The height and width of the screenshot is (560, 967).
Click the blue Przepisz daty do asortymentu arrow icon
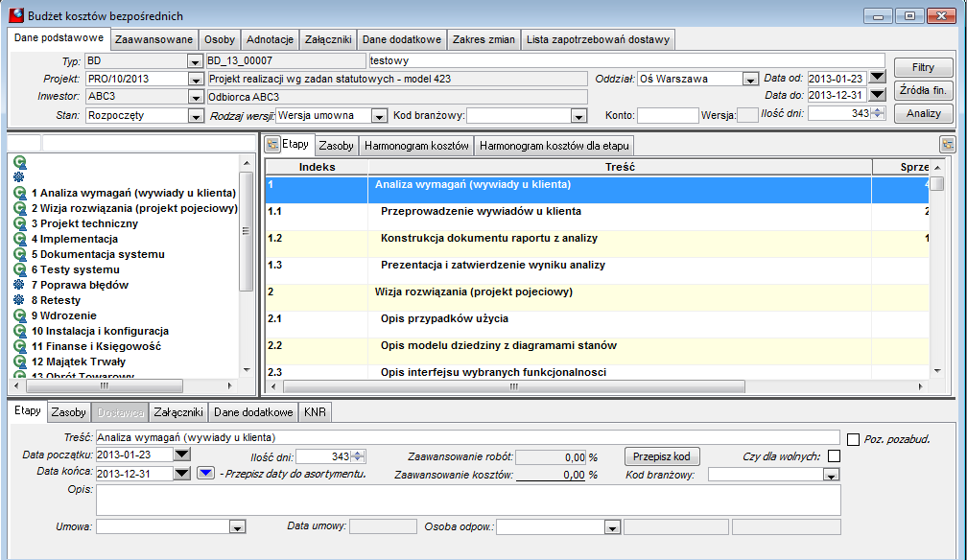click(206, 473)
